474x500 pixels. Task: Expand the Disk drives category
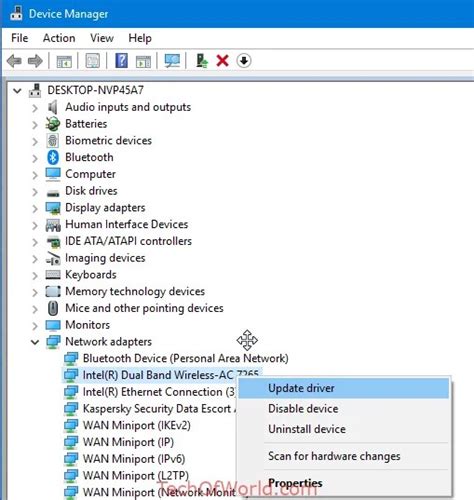(35, 192)
